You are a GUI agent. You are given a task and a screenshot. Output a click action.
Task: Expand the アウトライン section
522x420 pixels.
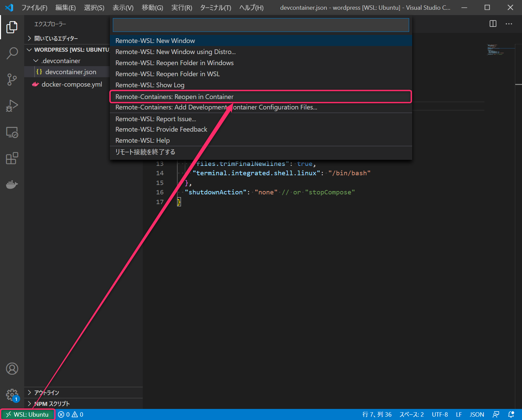pos(47,392)
